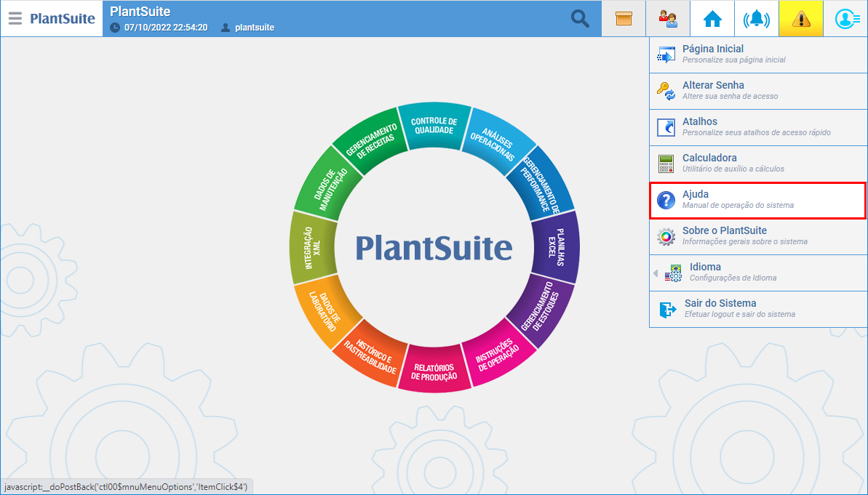Click 'Personalize seus atalhos de acesso rápido' text
Viewport: 868px width, 495px height.
(756, 132)
